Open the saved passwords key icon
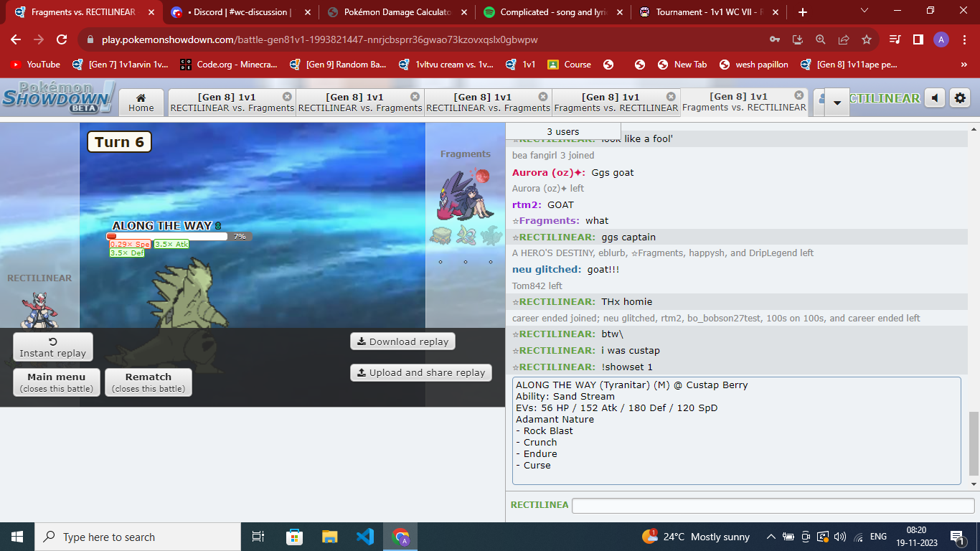 pyautogui.click(x=775, y=39)
